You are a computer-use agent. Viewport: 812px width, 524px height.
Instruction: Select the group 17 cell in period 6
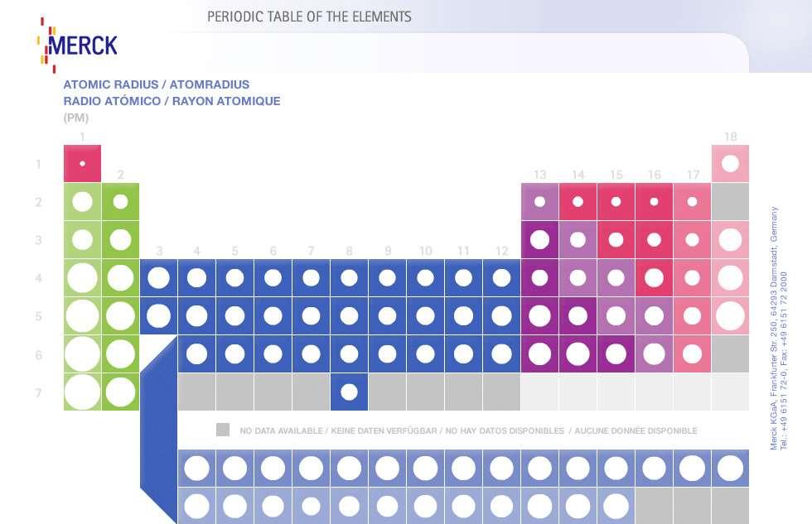tap(692, 353)
